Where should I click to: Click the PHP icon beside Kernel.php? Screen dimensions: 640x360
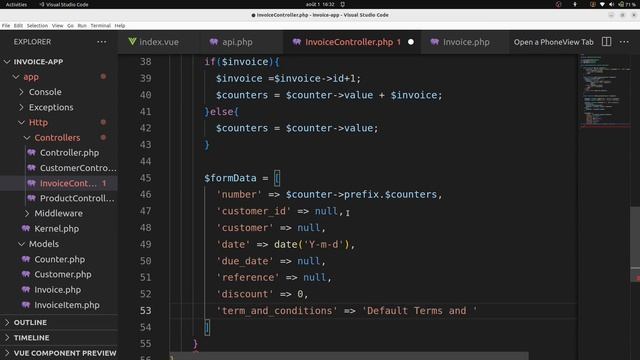(x=26, y=229)
